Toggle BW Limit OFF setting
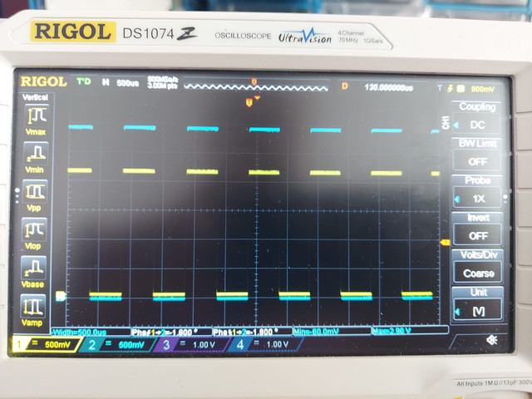532x399 pixels. [477, 155]
